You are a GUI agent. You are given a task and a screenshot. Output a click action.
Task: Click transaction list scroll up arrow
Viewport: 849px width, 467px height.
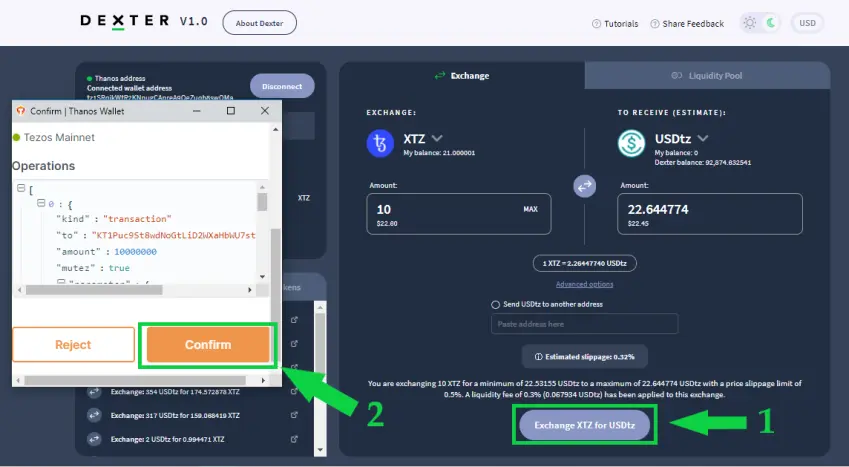[320, 308]
